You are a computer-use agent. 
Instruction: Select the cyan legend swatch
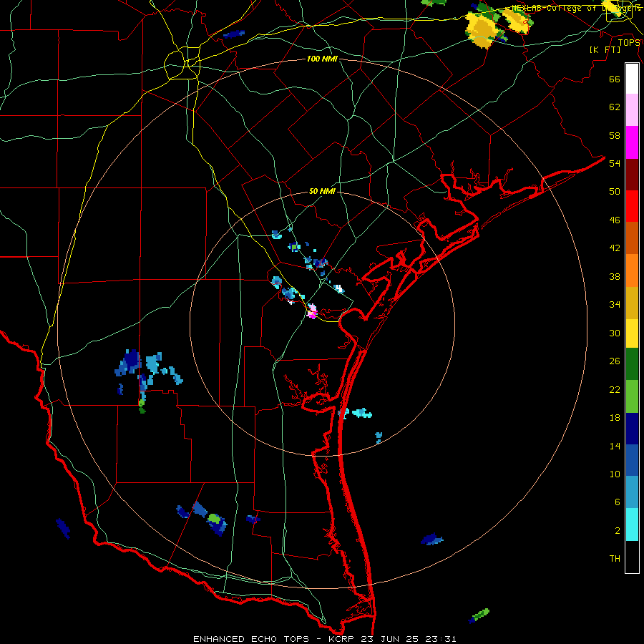632,525
